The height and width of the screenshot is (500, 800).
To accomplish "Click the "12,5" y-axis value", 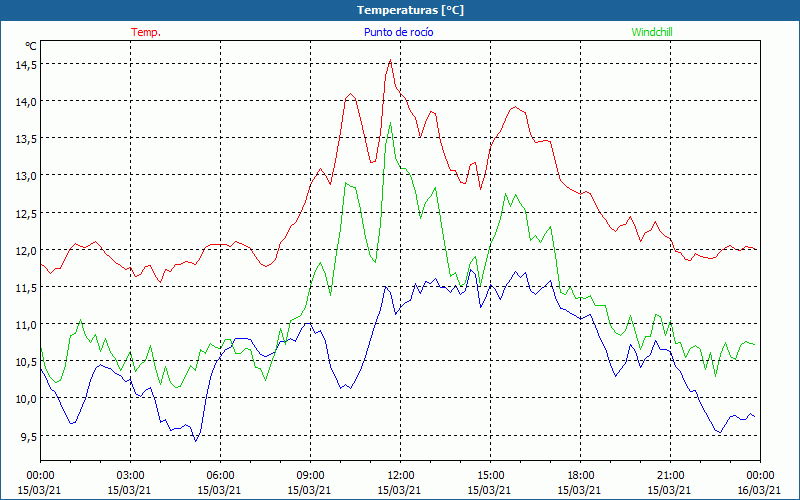I will point(28,213).
